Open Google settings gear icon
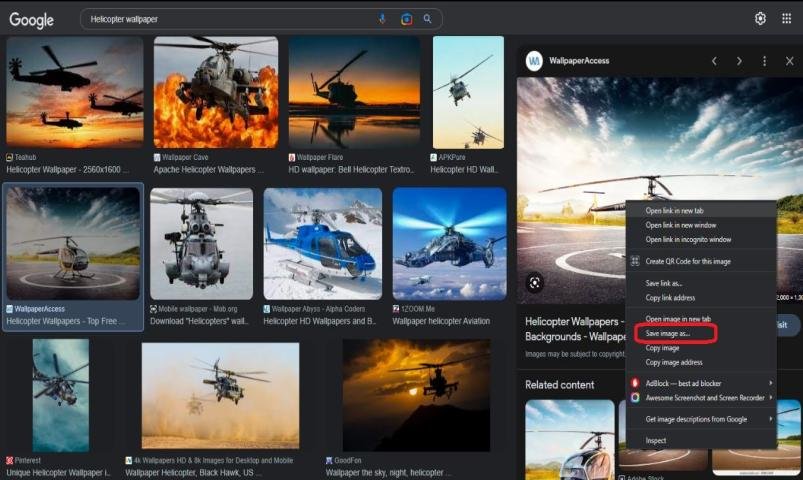803x480 pixels. tap(760, 19)
